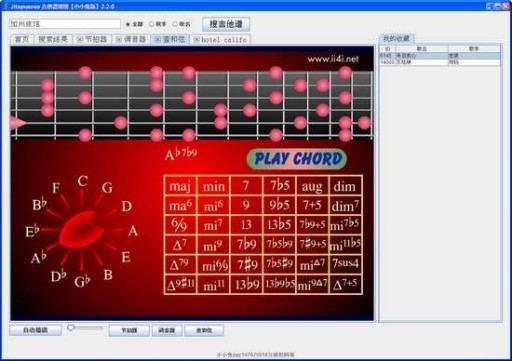
Task: Choose the 9b5 chord type cell
Action: pyautogui.click(x=279, y=205)
